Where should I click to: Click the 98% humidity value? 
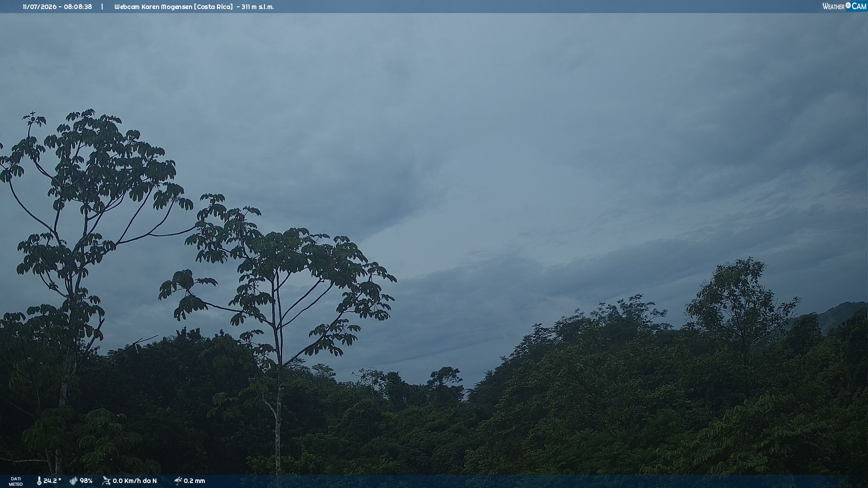click(x=86, y=481)
